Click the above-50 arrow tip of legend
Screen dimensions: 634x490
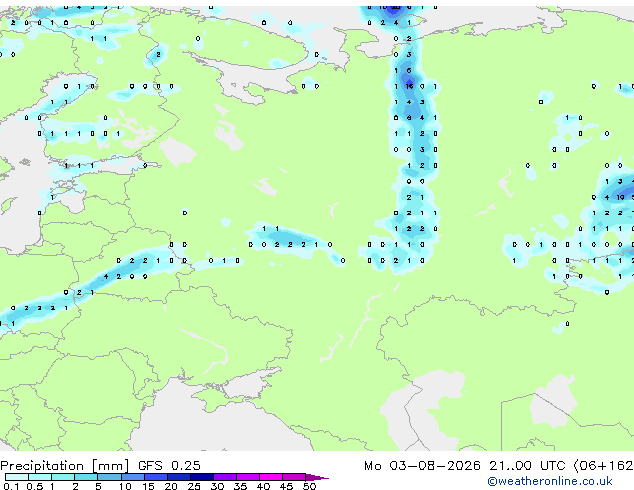[x=317, y=477]
